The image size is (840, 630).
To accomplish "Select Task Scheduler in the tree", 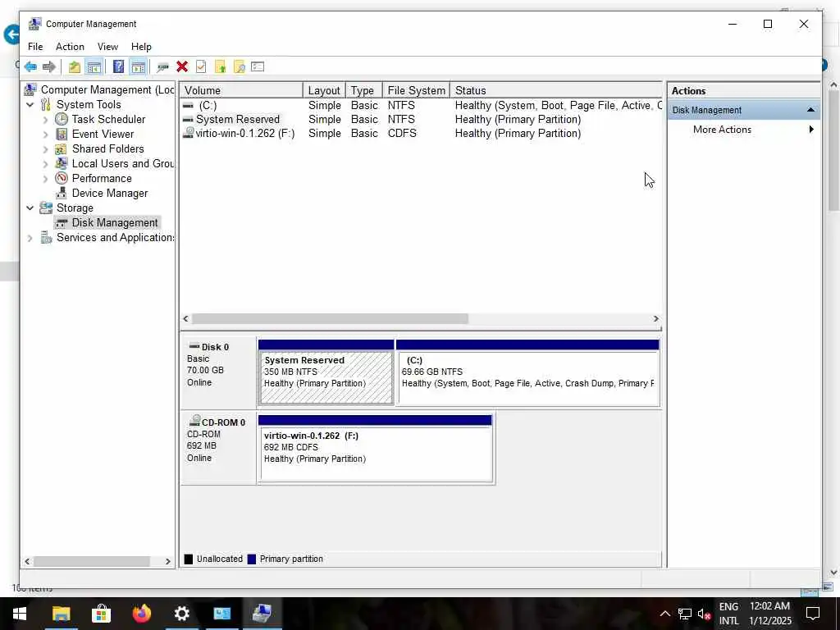I will 109,119.
